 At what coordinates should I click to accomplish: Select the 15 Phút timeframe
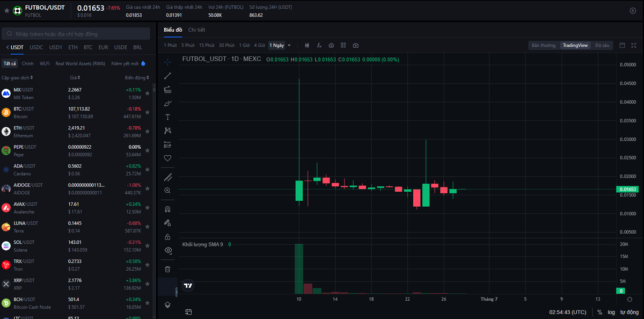tap(207, 46)
